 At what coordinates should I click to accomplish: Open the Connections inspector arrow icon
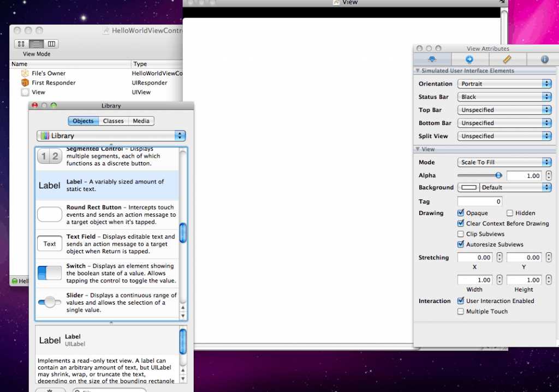tap(469, 59)
